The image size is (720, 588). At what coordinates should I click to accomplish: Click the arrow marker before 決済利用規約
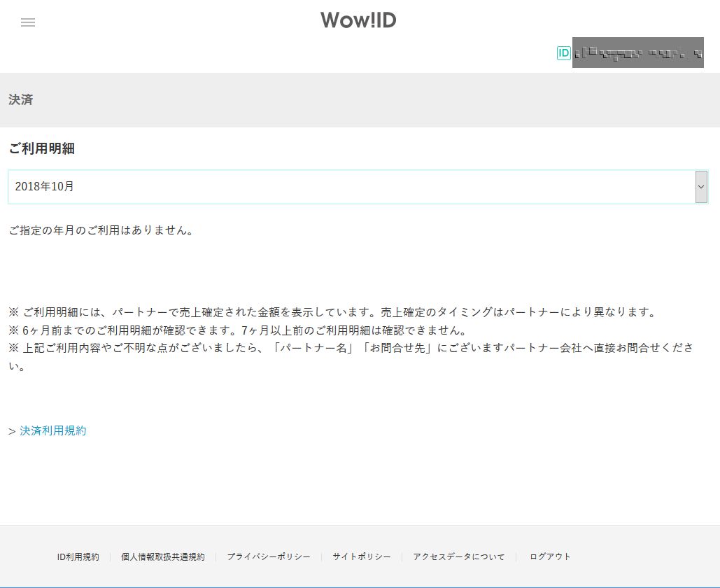point(12,431)
